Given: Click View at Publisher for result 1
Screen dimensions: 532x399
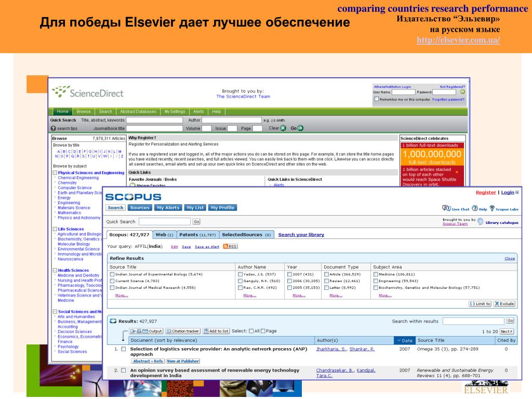Looking at the screenshot, I should 183,362.
